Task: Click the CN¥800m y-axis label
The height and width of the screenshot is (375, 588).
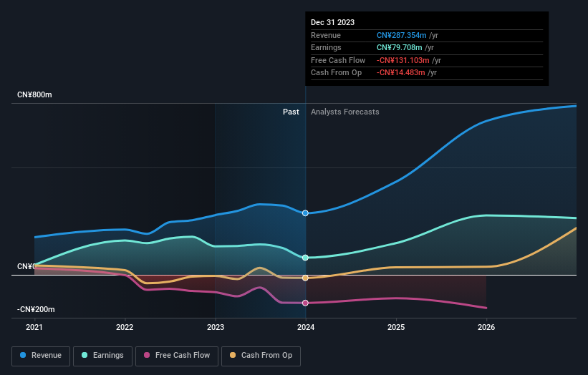Action: tap(34, 94)
